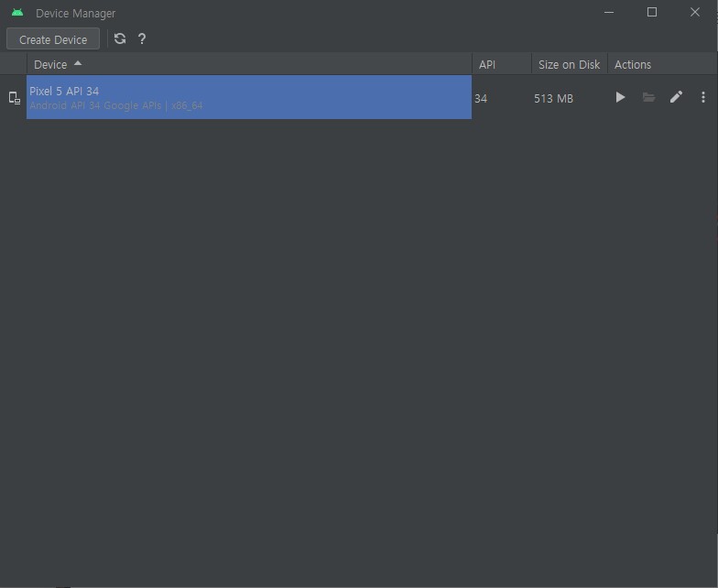Image resolution: width=718 pixels, height=588 pixels.
Task: Sort by the Size on Disk column
Action: [570, 64]
